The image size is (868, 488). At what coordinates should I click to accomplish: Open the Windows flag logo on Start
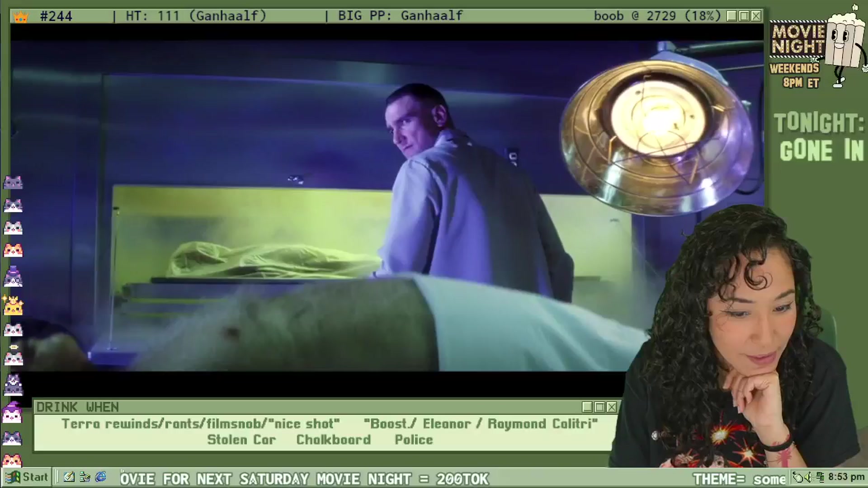pyautogui.click(x=13, y=477)
